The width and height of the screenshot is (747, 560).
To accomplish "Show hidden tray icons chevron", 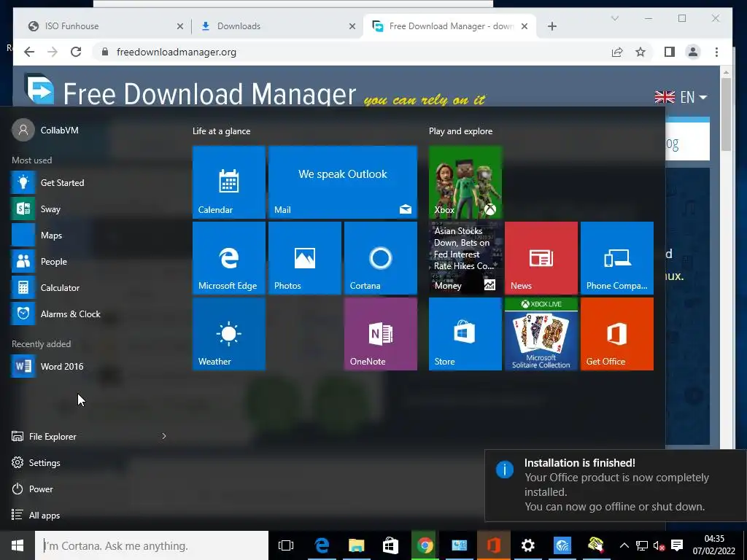I will 624,545.
